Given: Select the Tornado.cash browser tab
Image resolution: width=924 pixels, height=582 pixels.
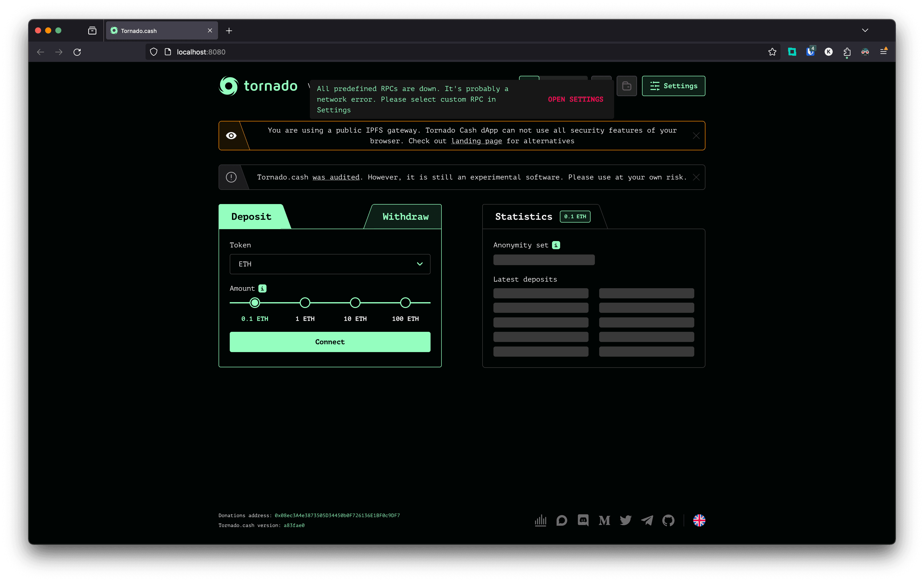Looking at the screenshot, I should 162,31.
